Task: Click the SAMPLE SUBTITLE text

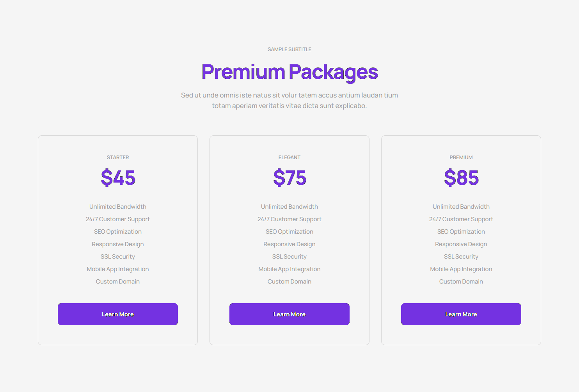Action: tap(289, 49)
